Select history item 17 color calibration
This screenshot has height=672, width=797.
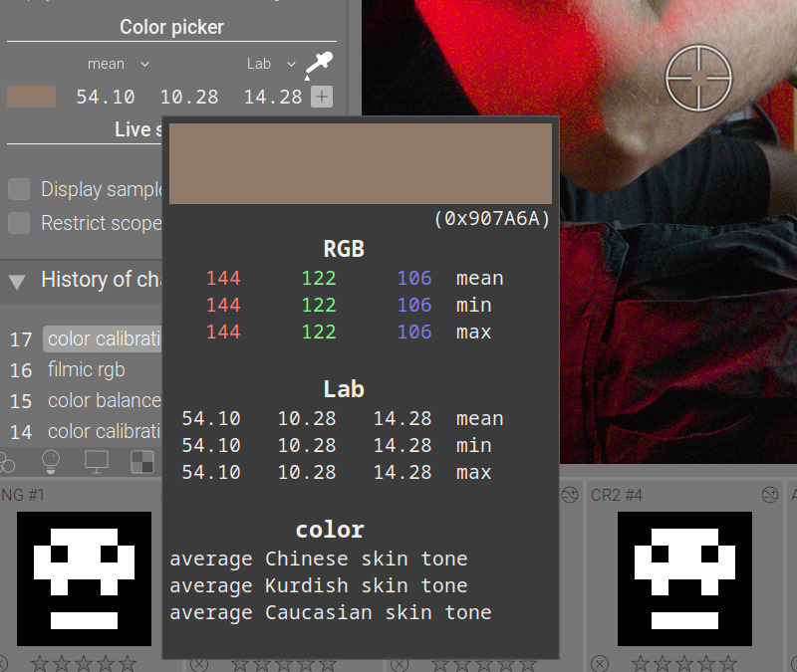click(103, 338)
